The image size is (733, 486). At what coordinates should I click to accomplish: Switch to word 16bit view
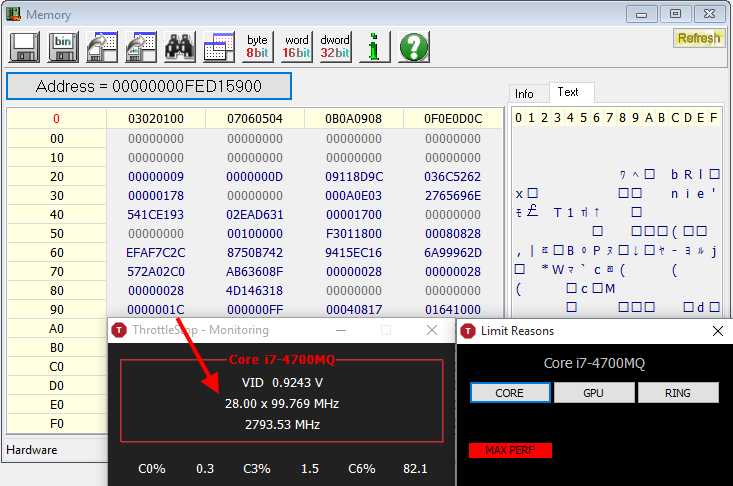[296, 47]
